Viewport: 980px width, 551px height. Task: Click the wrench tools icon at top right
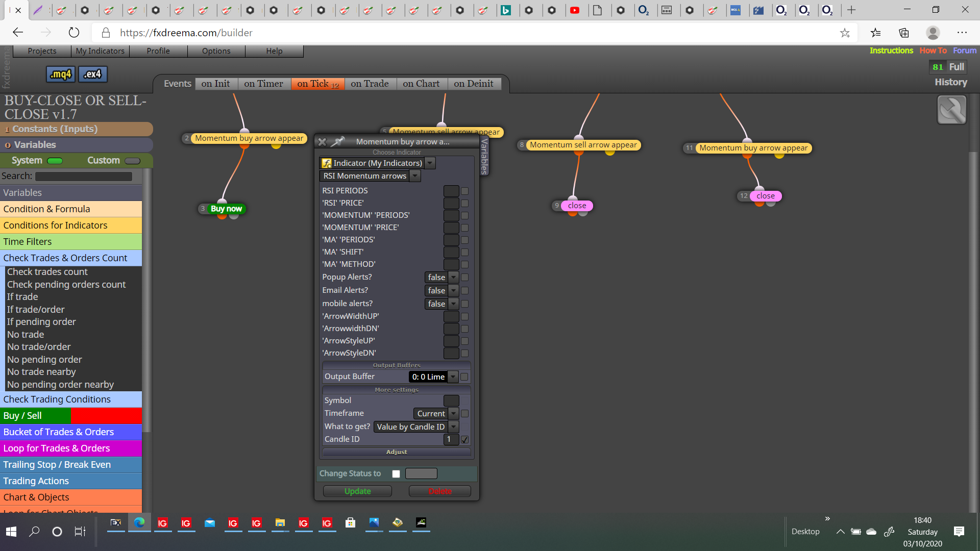[951, 110]
